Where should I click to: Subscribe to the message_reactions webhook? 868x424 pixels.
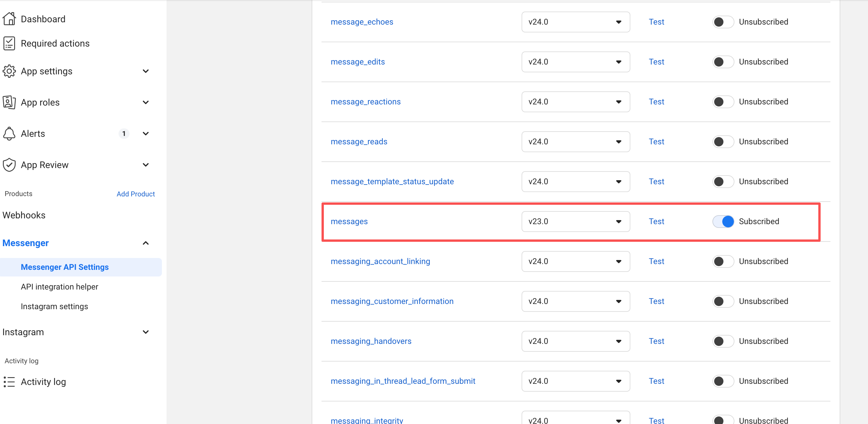click(x=723, y=102)
